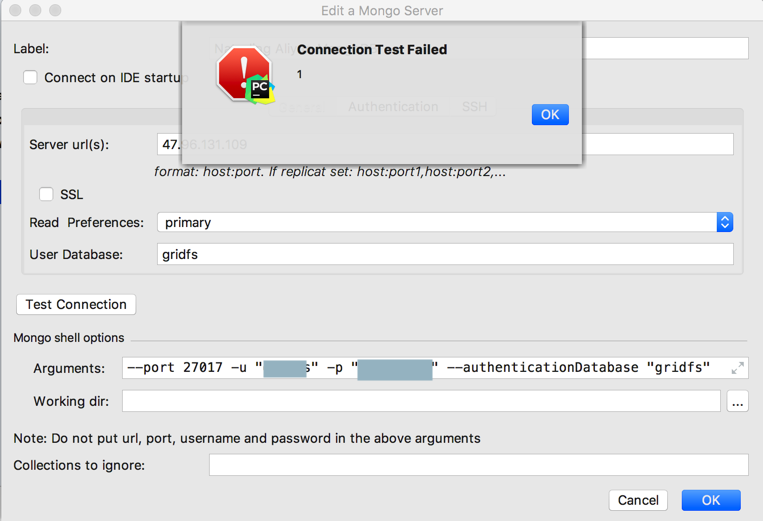
Task: Focus the User Database field containing gridfs
Action: [445, 255]
